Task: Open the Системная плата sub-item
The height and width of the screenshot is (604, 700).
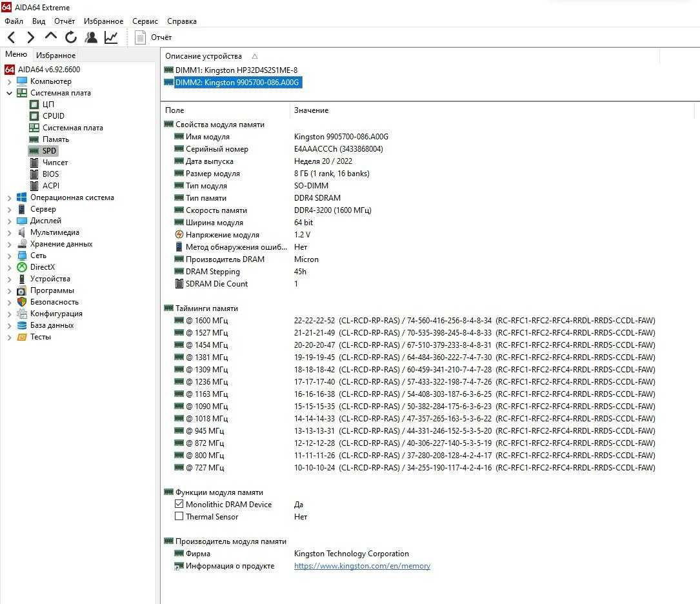Action: pos(73,128)
